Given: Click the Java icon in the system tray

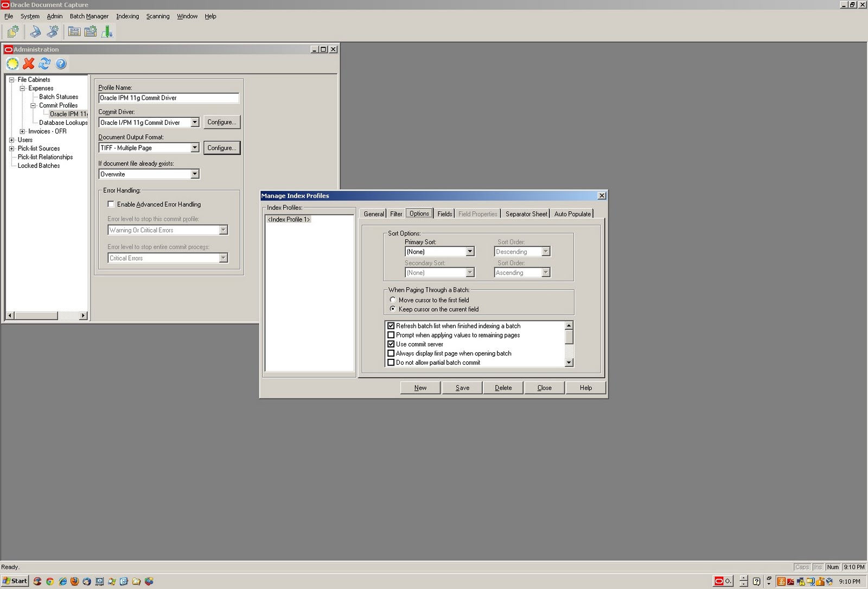Looking at the screenshot, I should point(781,581).
